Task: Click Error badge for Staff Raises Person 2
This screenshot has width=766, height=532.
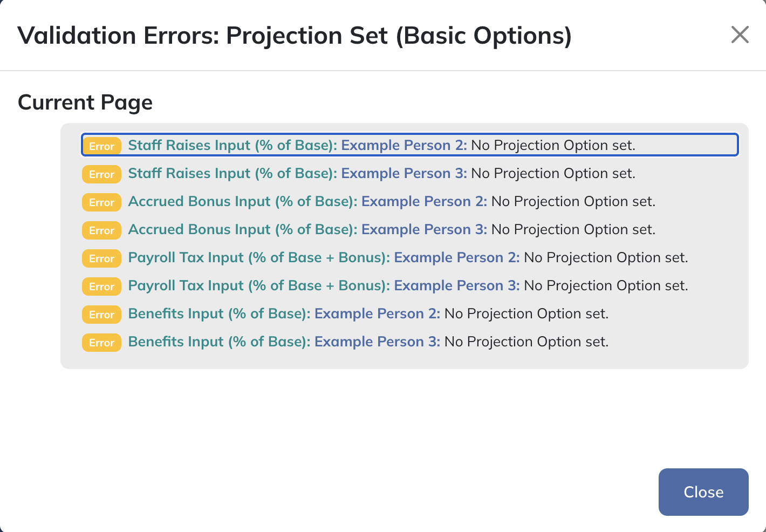Action: [101, 146]
